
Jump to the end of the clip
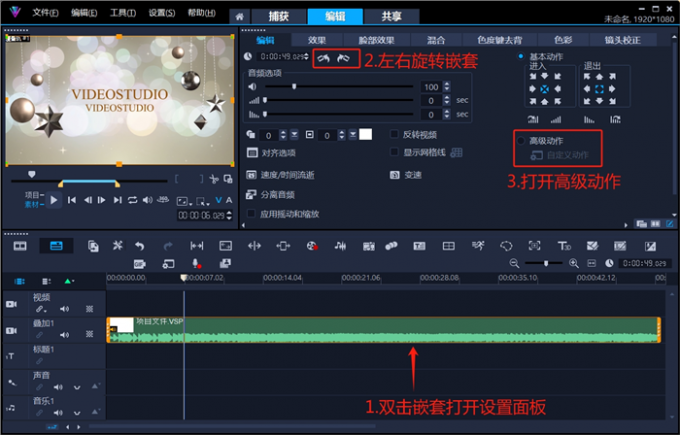point(118,200)
